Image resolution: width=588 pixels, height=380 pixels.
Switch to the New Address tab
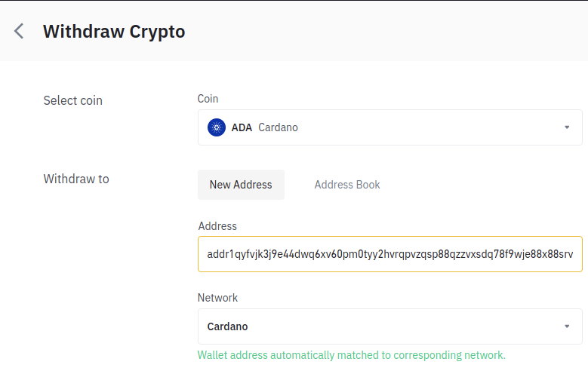click(x=241, y=185)
